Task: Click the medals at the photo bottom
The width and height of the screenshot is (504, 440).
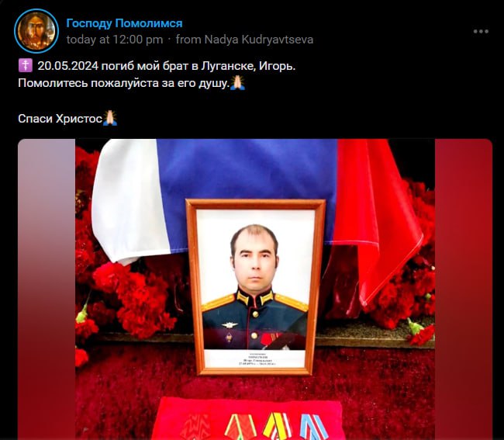Action: coord(277,427)
